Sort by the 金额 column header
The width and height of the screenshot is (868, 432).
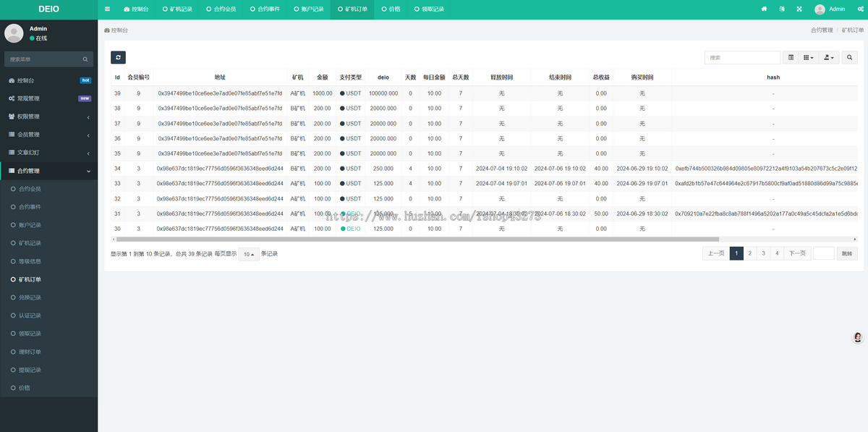click(x=322, y=77)
